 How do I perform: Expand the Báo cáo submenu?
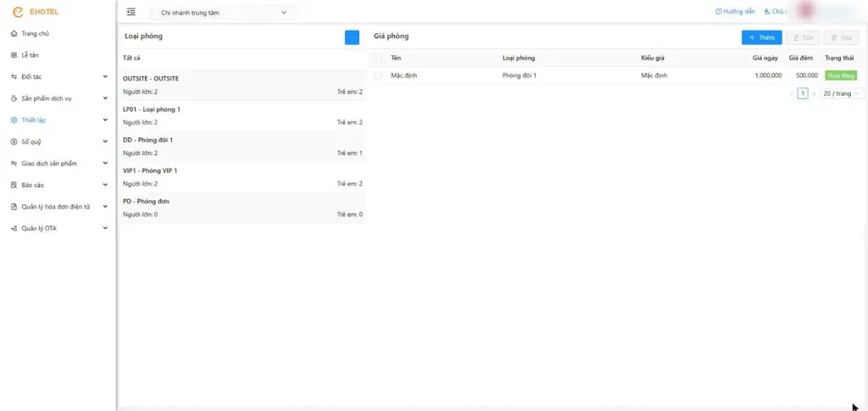[105, 185]
